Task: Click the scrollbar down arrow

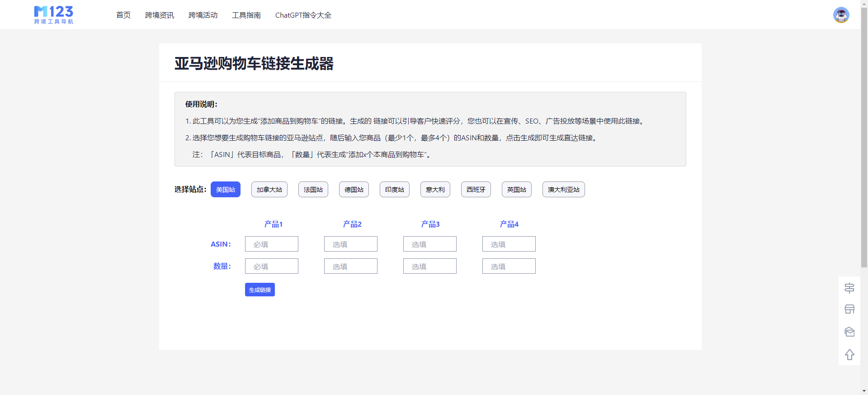Action: pos(864,391)
